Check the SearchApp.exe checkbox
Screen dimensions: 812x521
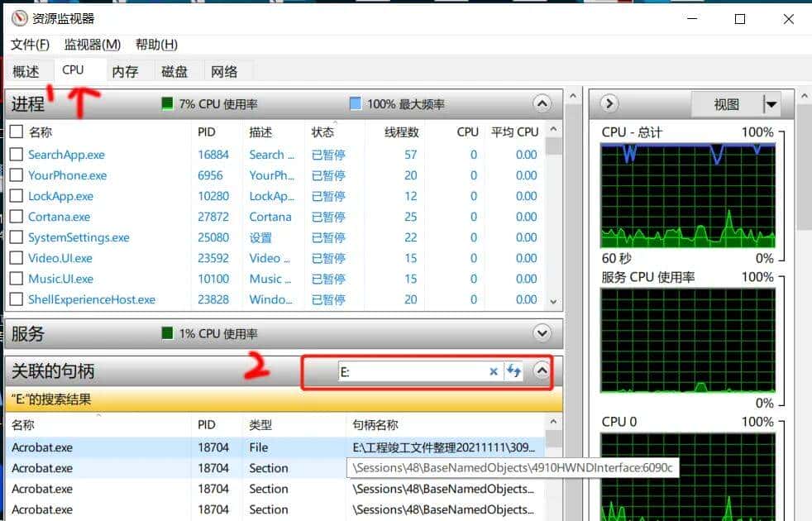point(16,155)
